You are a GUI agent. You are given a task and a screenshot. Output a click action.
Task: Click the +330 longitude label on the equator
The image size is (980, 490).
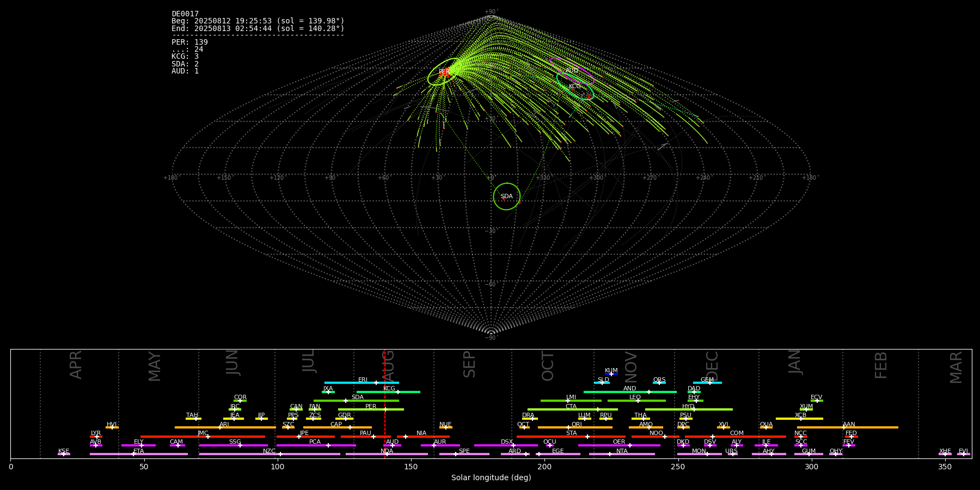(x=543, y=178)
